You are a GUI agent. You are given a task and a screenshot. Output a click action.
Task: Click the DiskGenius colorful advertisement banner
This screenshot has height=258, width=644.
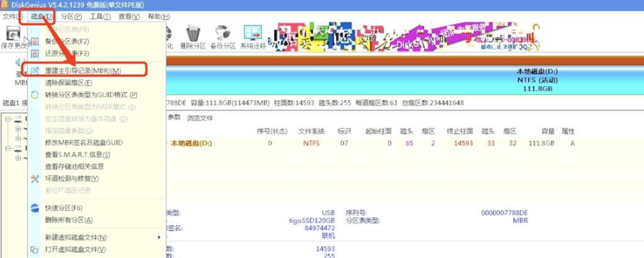(x=404, y=37)
